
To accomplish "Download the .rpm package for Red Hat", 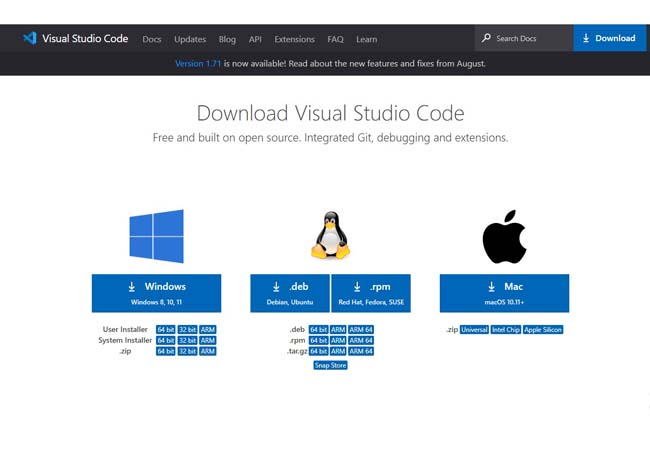I will (x=371, y=293).
